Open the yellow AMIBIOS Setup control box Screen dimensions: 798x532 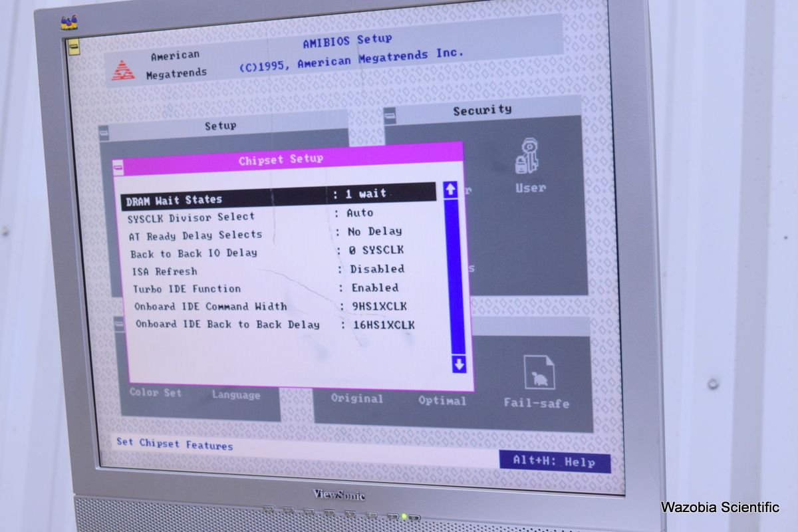point(73,46)
